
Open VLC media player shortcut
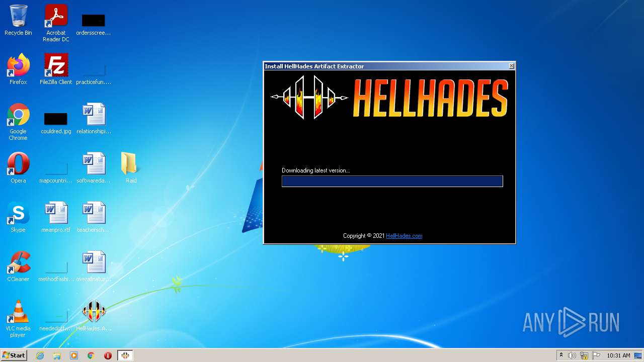pos(18,319)
